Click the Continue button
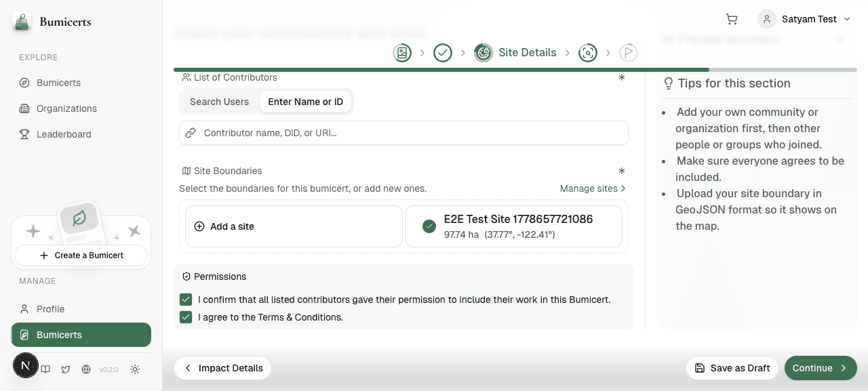868x391 pixels. click(821, 368)
